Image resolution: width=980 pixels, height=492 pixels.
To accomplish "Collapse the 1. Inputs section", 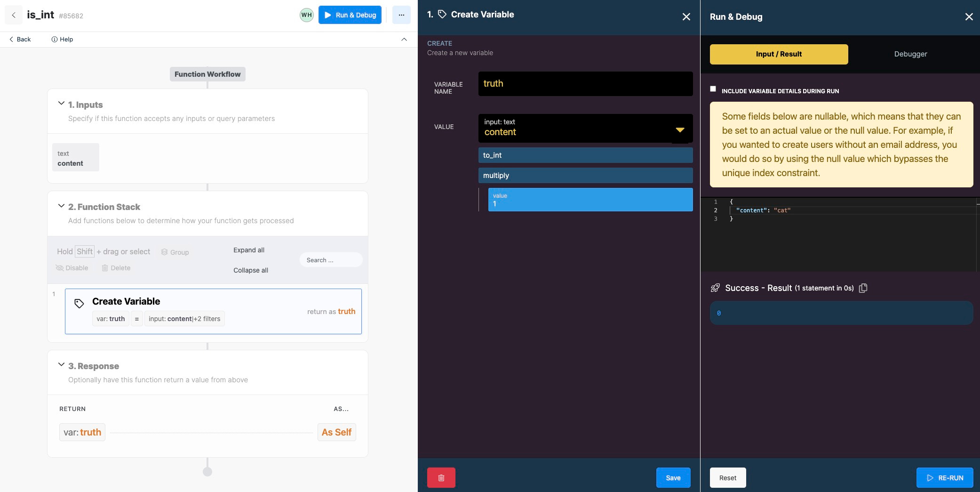I will [61, 103].
